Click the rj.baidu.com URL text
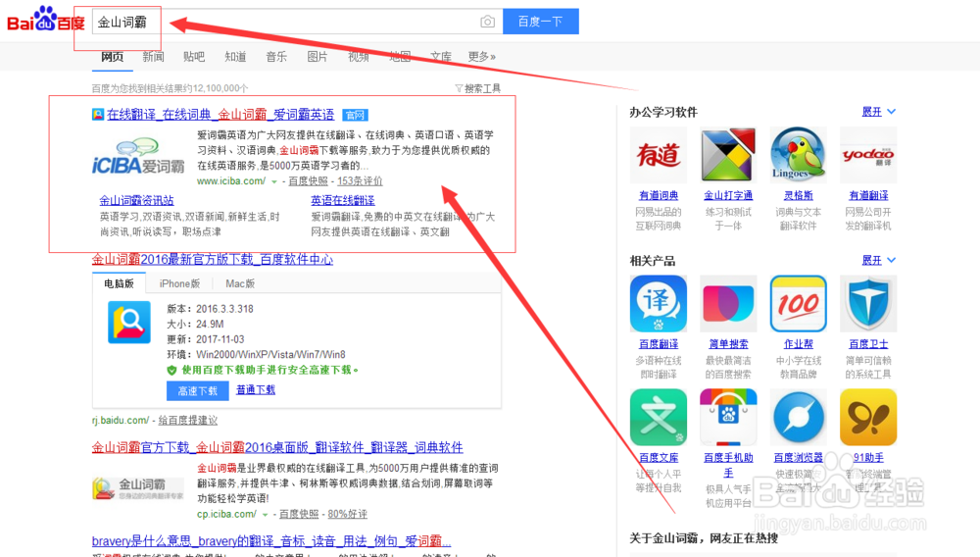 click(121, 420)
